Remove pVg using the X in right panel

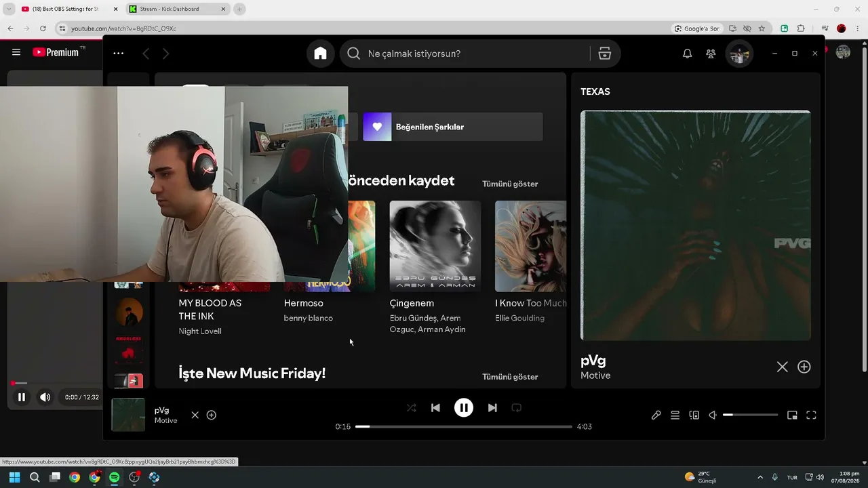tap(782, 367)
